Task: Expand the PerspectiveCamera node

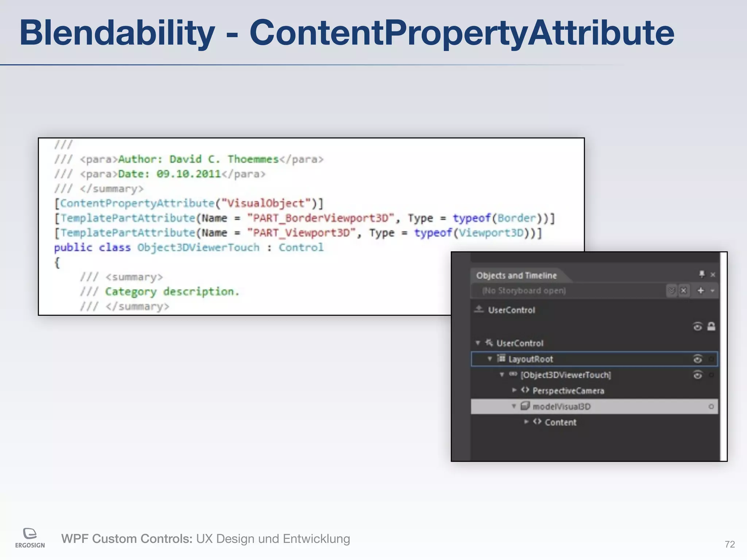Action: point(514,390)
